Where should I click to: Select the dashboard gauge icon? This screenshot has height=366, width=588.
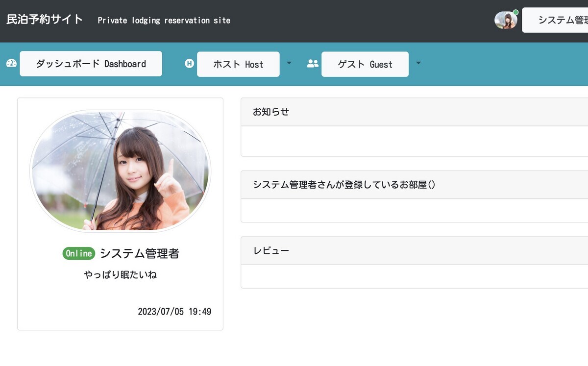pos(11,63)
